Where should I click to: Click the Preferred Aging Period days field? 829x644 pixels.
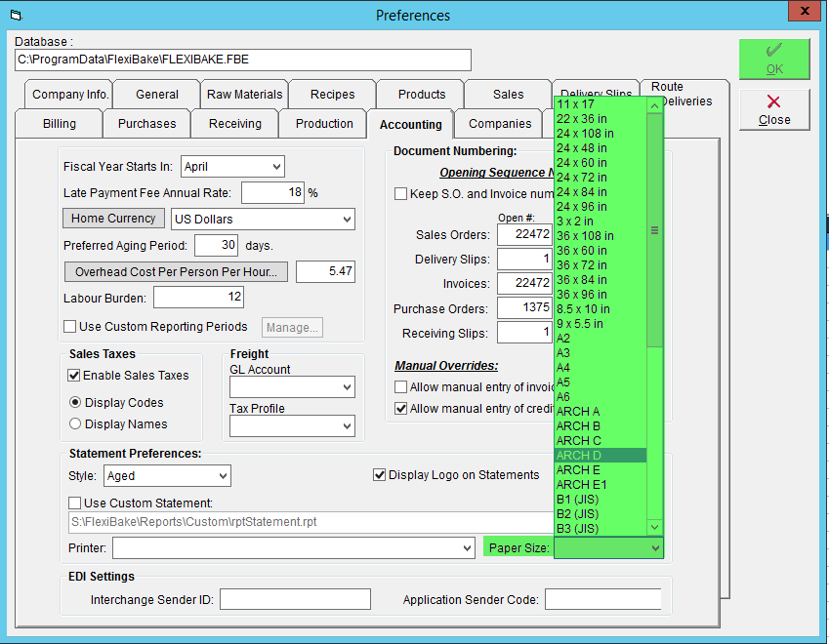(216, 245)
